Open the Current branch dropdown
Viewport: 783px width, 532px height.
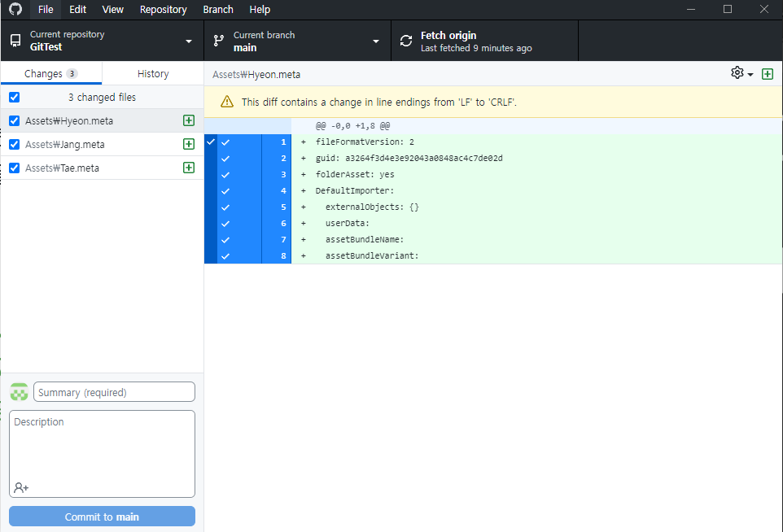(x=298, y=41)
